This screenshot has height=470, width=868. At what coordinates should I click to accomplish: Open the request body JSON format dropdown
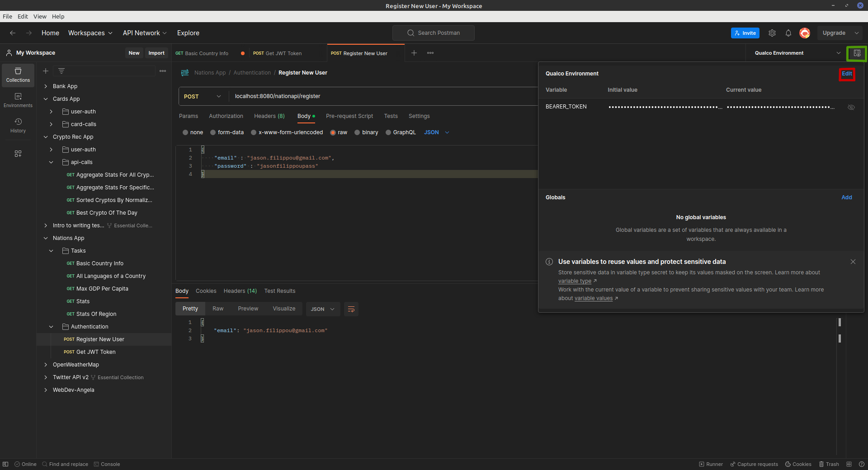coord(437,132)
